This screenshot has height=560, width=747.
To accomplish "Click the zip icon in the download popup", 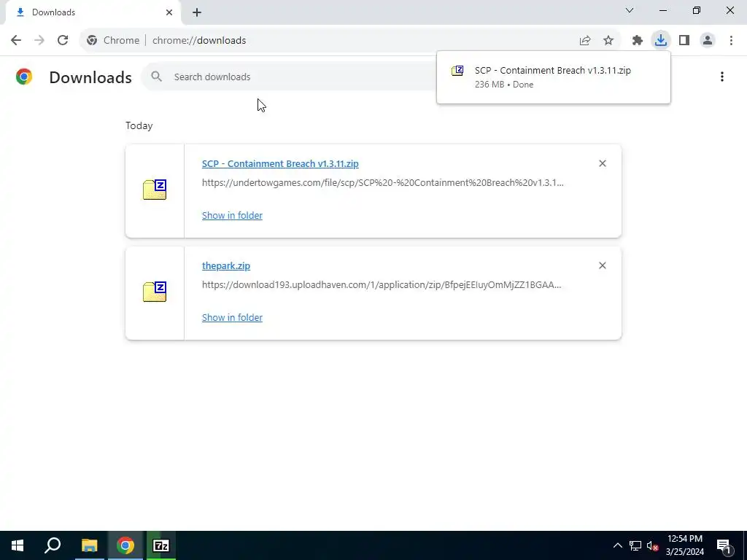I will click(457, 71).
